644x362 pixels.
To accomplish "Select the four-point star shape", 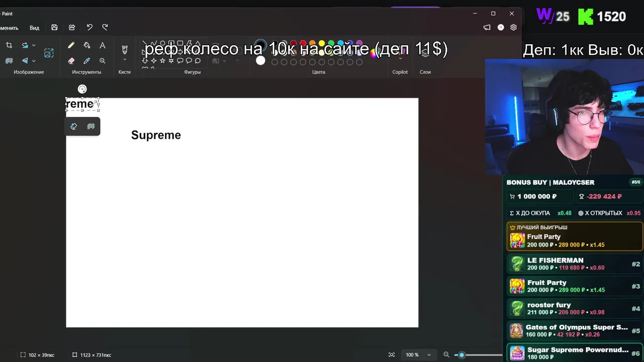I will [x=153, y=60].
